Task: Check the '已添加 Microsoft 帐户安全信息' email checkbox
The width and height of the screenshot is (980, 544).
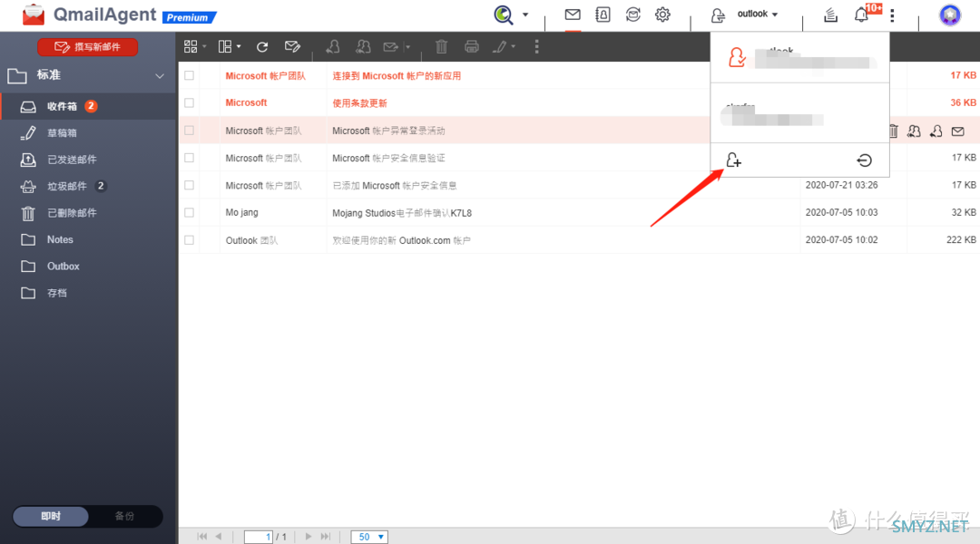Action: (190, 186)
